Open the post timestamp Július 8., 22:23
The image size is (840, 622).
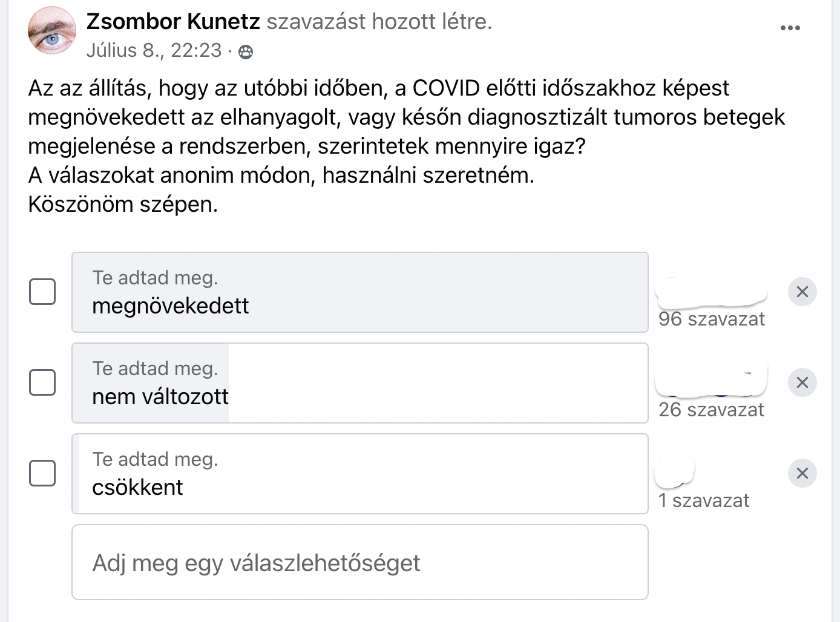154,51
